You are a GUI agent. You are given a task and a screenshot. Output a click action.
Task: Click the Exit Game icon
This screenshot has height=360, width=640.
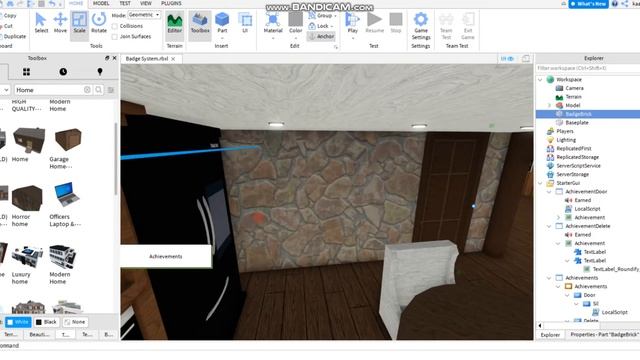click(468, 26)
